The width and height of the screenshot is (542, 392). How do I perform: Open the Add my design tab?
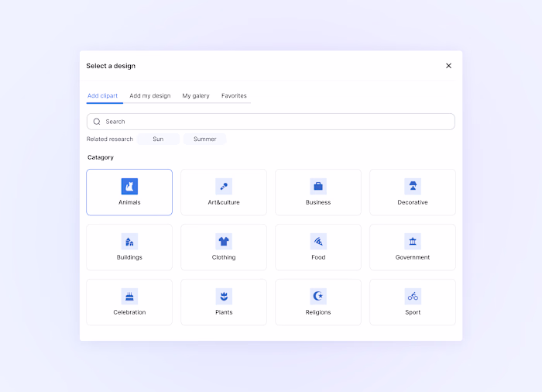tap(150, 96)
